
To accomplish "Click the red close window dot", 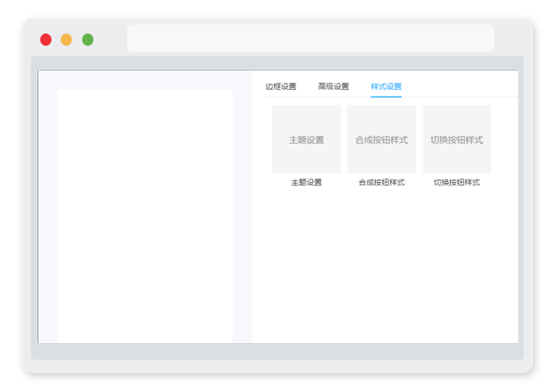I will tap(45, 39).
